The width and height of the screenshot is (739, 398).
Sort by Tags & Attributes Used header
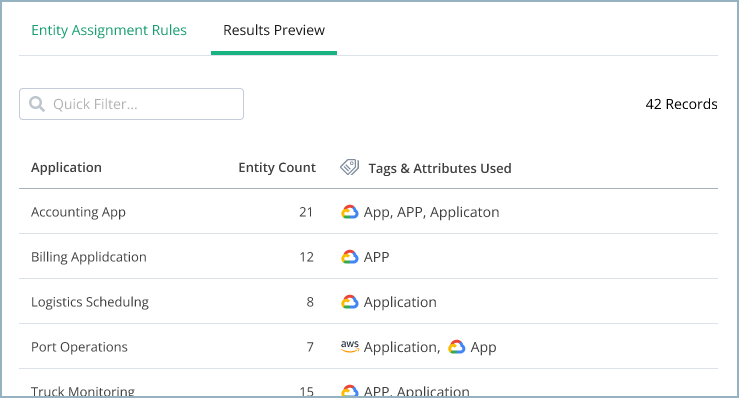440,168
